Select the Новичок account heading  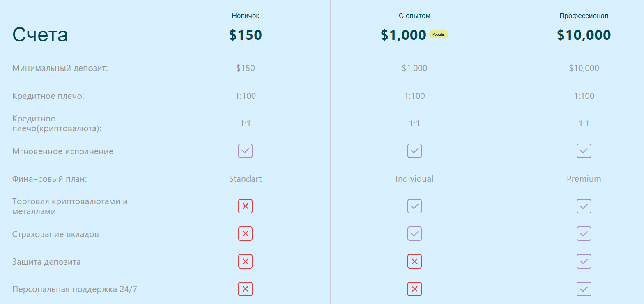pos(245,16)
